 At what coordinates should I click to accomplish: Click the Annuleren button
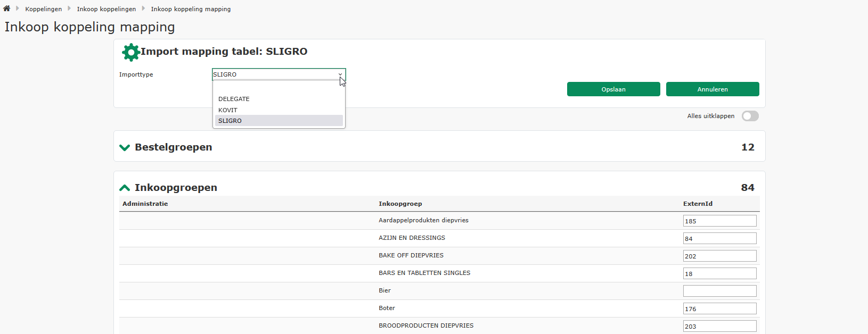tap(712, 89)
